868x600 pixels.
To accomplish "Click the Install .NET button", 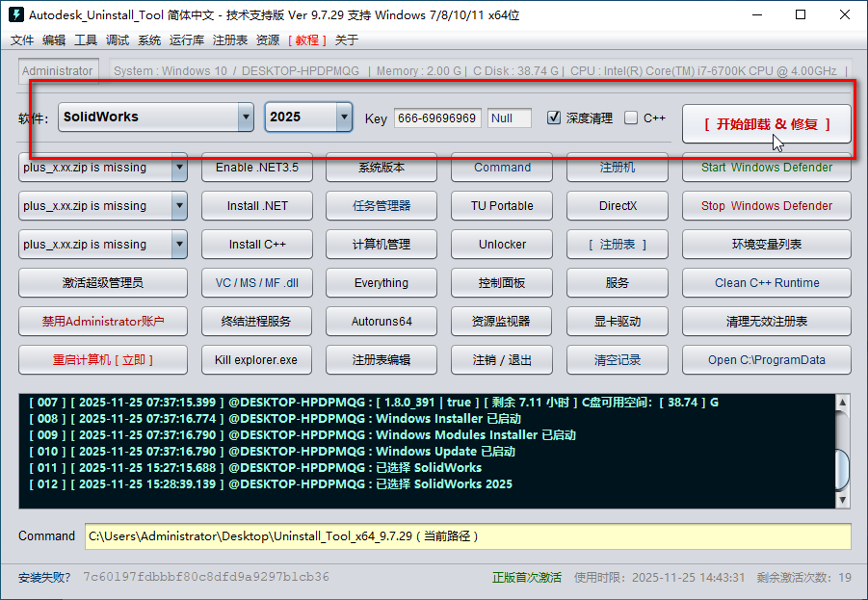I will tap(257, 206).
